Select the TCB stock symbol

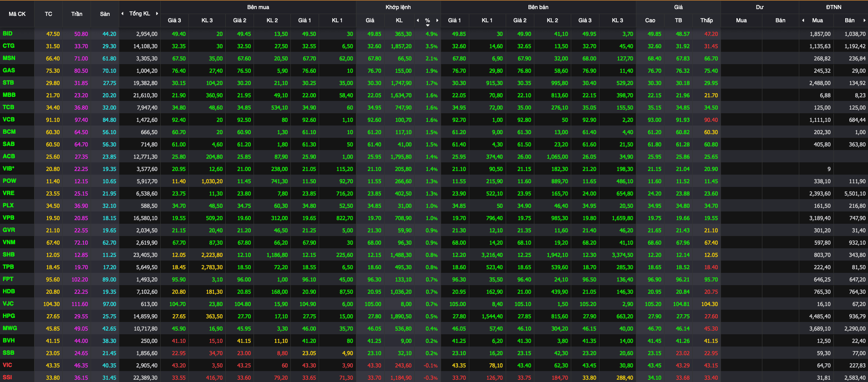(9, 107)
